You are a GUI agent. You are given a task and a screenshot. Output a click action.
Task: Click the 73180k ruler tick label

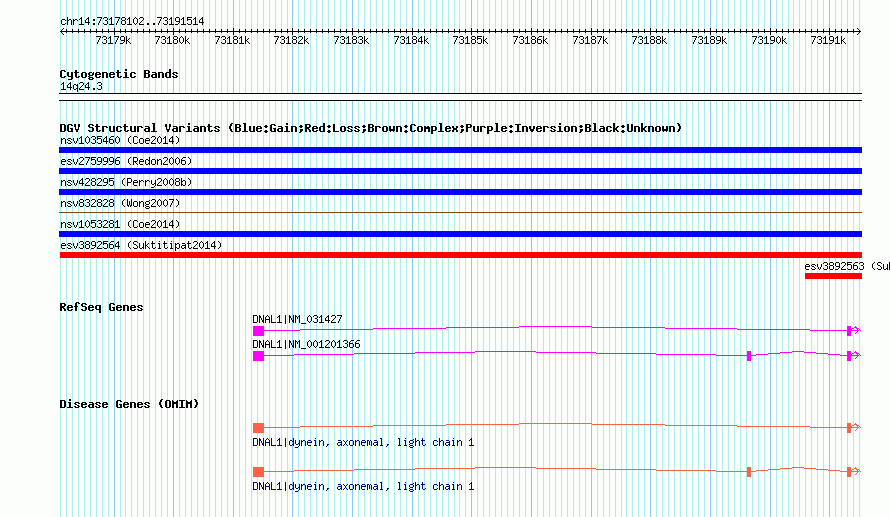tap(172, 40)
